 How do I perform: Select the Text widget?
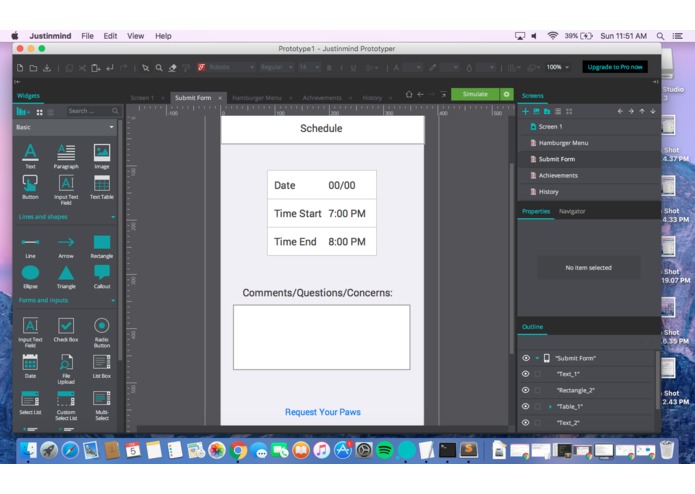coord(30,156)
